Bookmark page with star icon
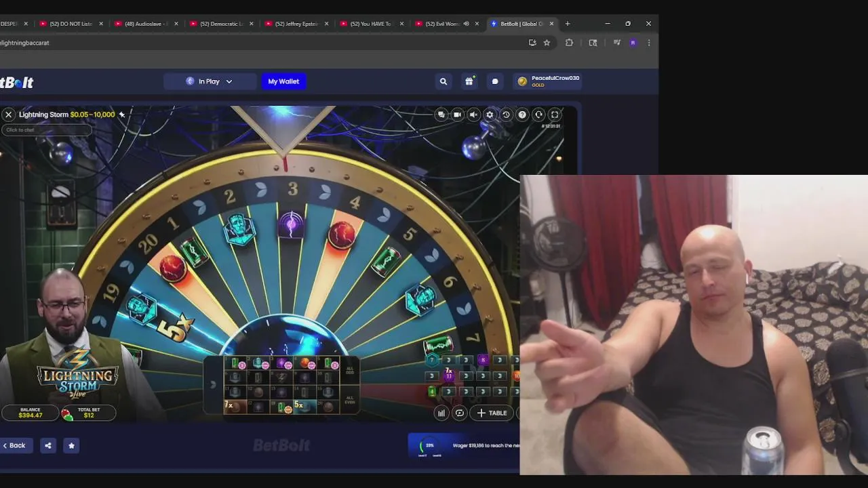 pos(547,43)
